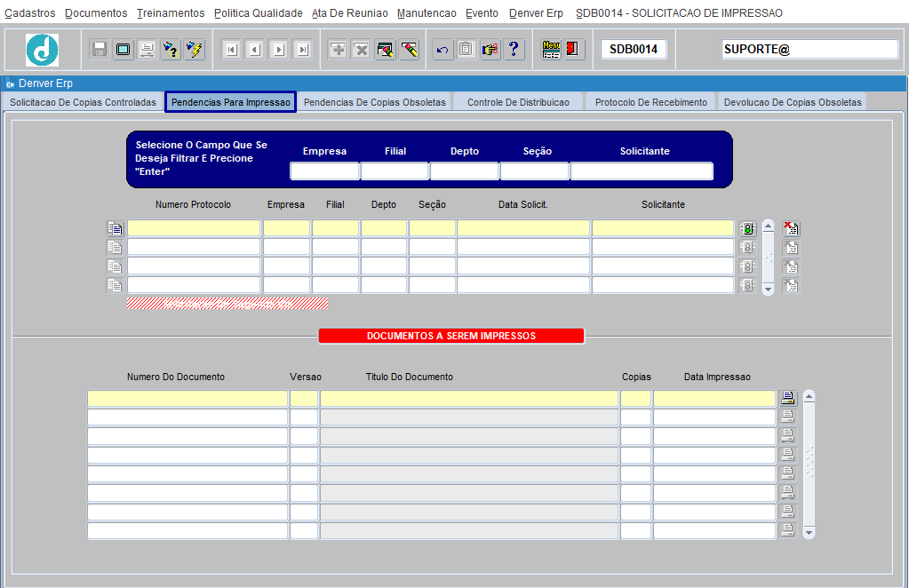Screen dimensions: 909x588
Task: Click the blue undo arrow icon
Action: (x=443, y=50)
